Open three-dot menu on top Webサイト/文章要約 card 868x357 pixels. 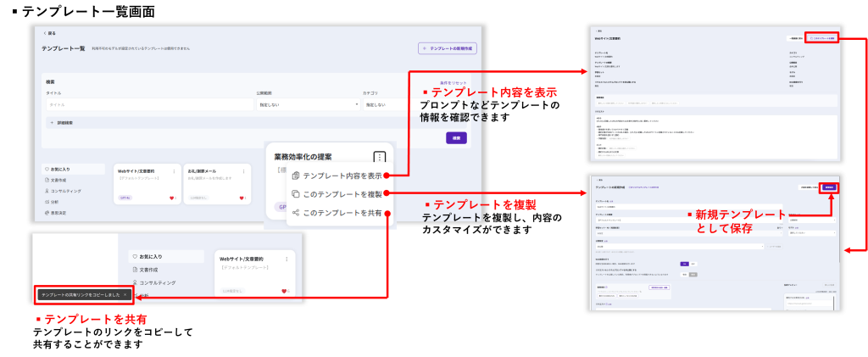[x=175, y=172]
